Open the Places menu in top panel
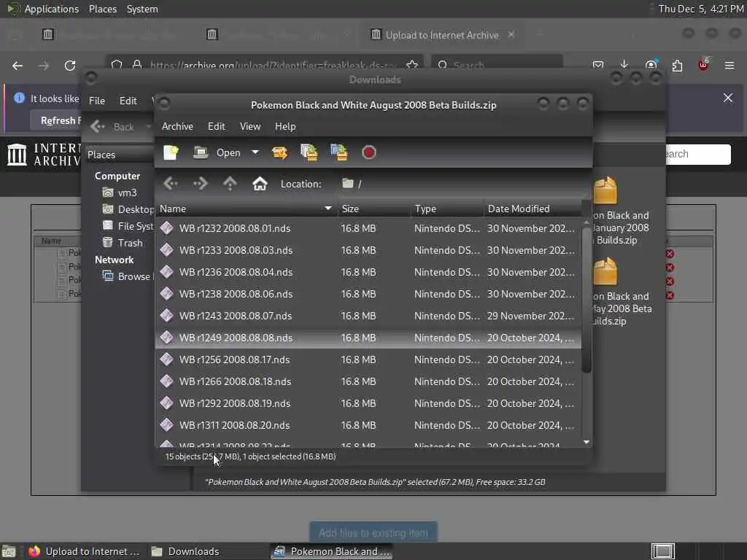Image resolution: width=747 pixels, height=560 pixels. [x=103, y=9]
